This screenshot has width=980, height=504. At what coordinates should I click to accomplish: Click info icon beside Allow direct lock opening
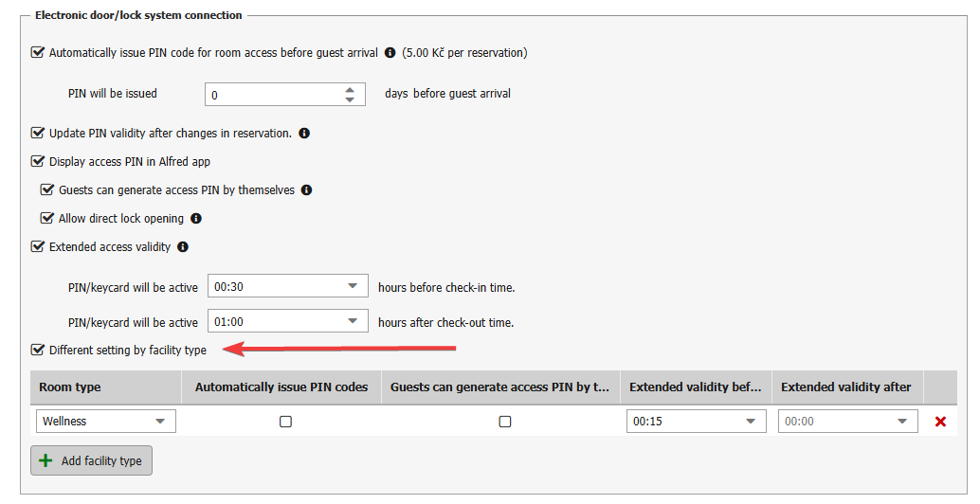(196, 219)
